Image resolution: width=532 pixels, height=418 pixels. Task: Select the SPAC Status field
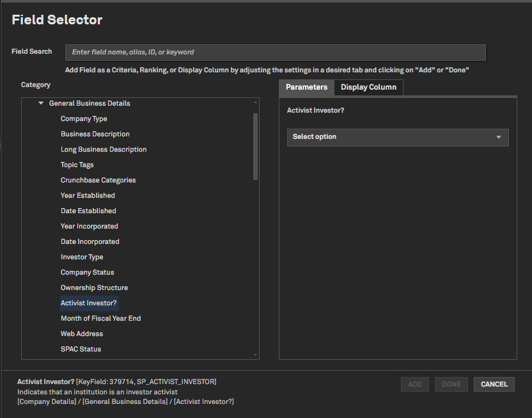point(81,349)
